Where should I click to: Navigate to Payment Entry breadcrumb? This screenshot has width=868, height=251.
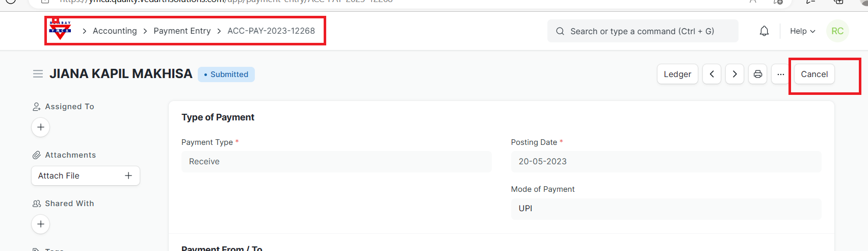pos(182,31)
